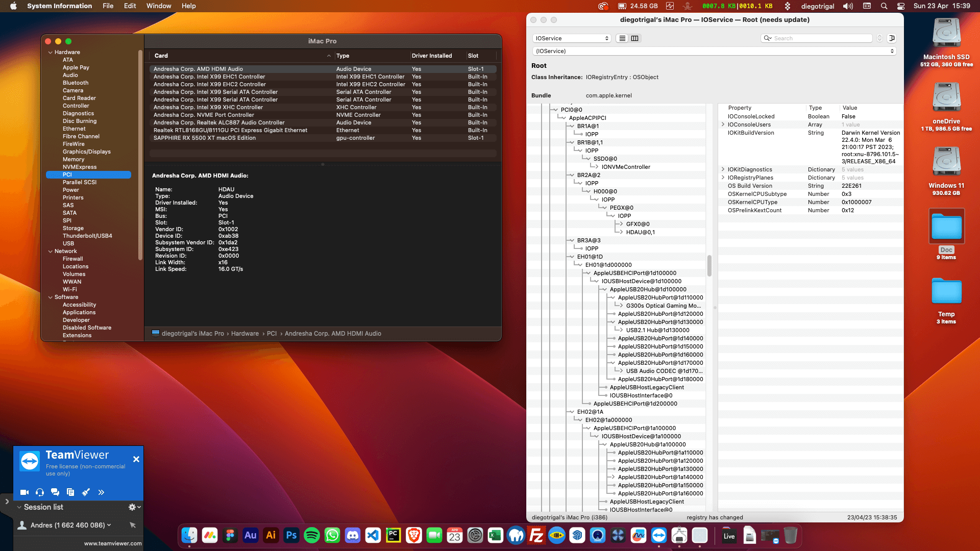Open Control Center in menu bar

pos(901,6)
